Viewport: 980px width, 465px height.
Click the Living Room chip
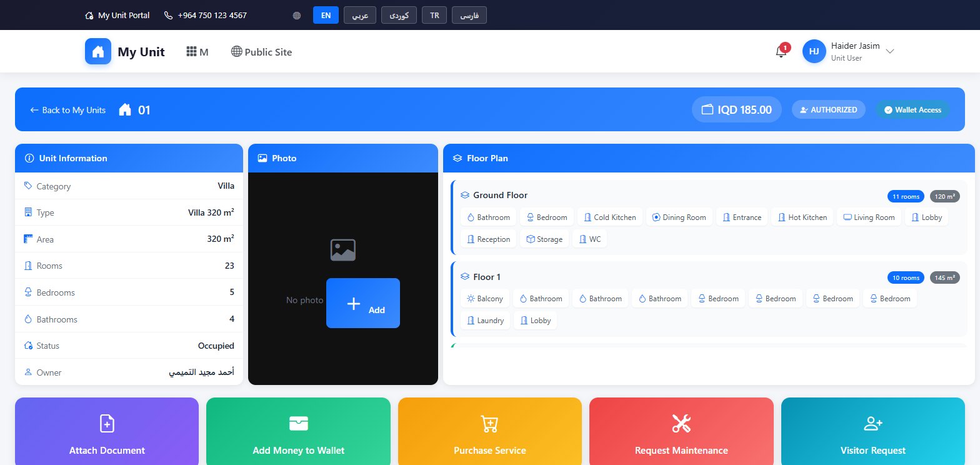869,217
